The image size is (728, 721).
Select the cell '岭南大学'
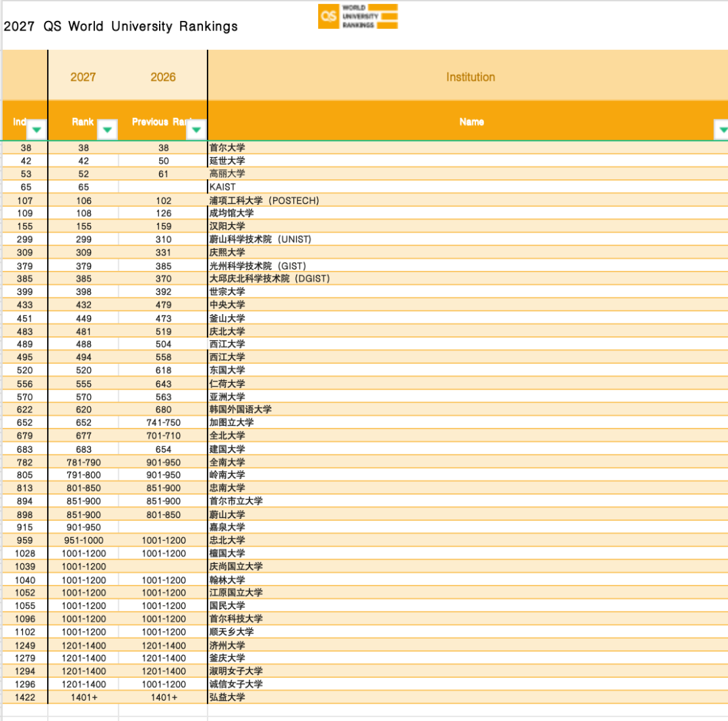(468, 475)
